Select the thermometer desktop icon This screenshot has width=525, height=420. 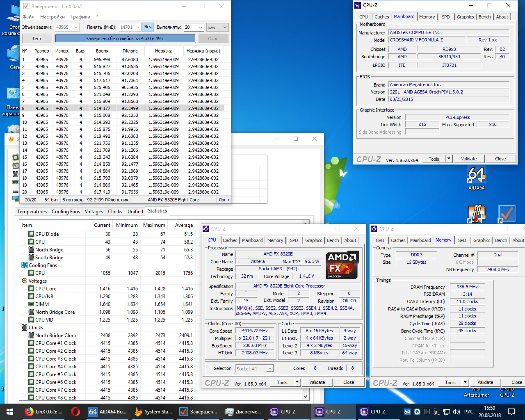[477, 214]
